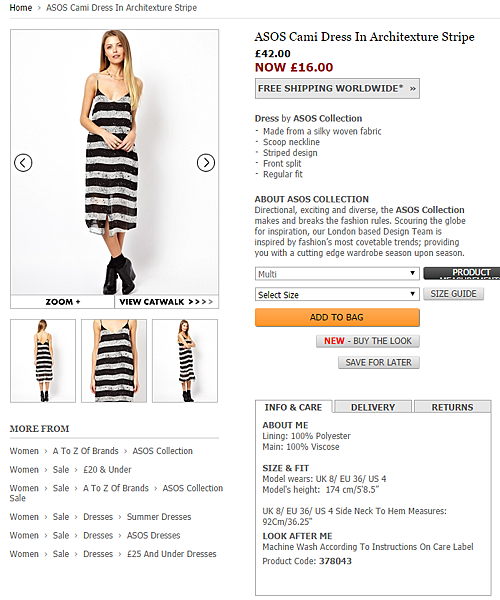The width and height of the screenshot is (500, 600).
Task: Save the item for later
Action: coord(378,362)
